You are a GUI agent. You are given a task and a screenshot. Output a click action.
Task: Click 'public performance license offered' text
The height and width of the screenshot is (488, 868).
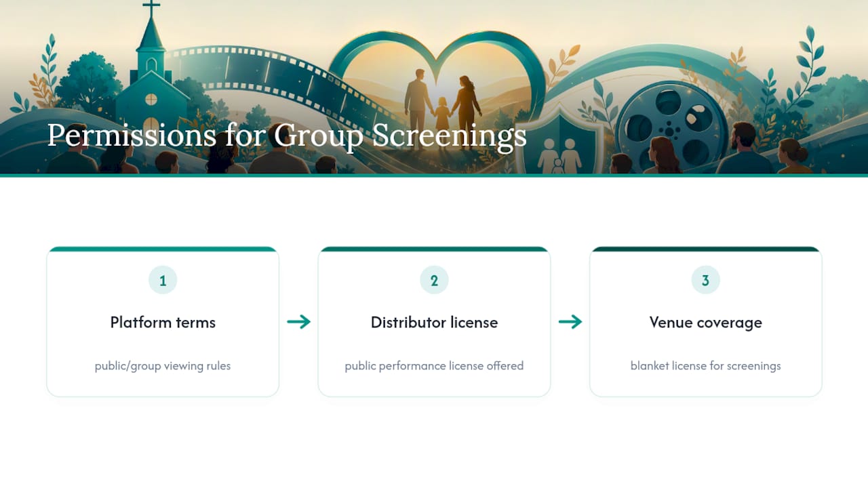tap(434, 366)
